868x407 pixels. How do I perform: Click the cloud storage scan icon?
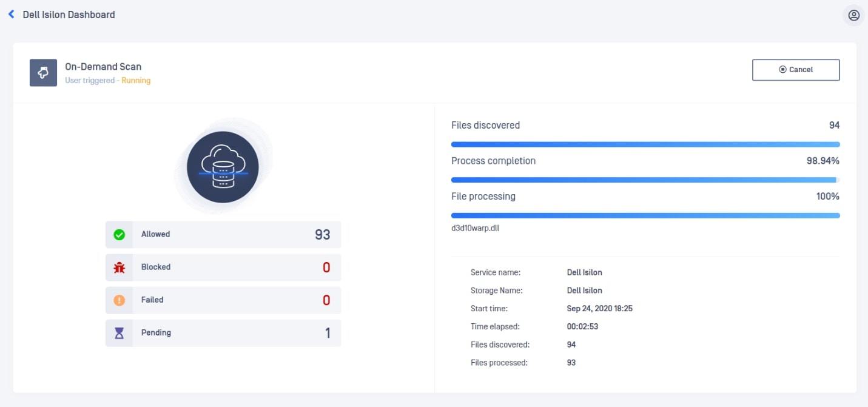[223, 167]
